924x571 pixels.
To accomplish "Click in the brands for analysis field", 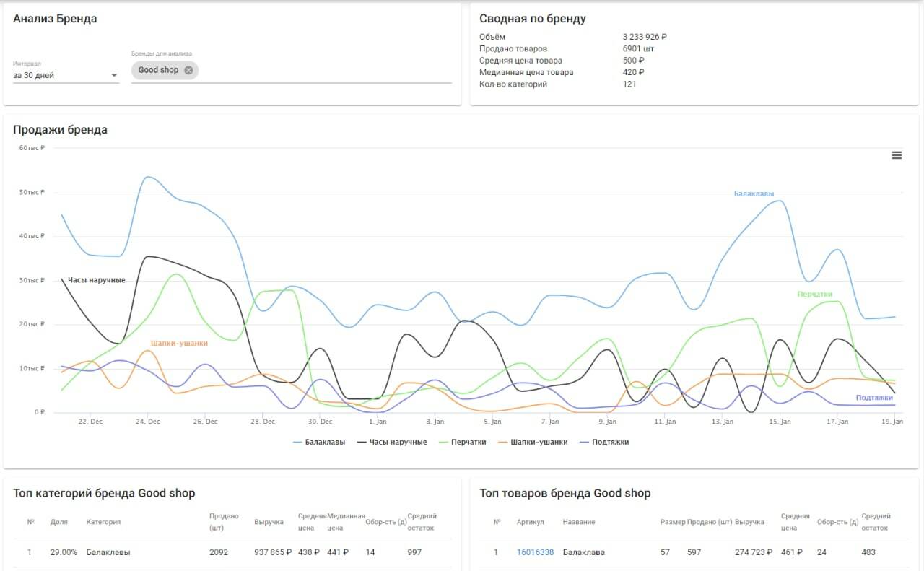I will (325, 71).
